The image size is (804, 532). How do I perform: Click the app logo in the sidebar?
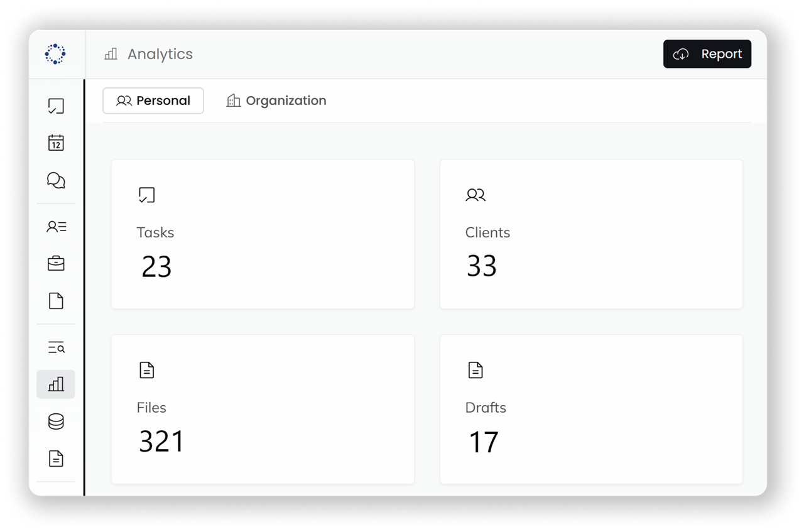[x=55, y=54]
